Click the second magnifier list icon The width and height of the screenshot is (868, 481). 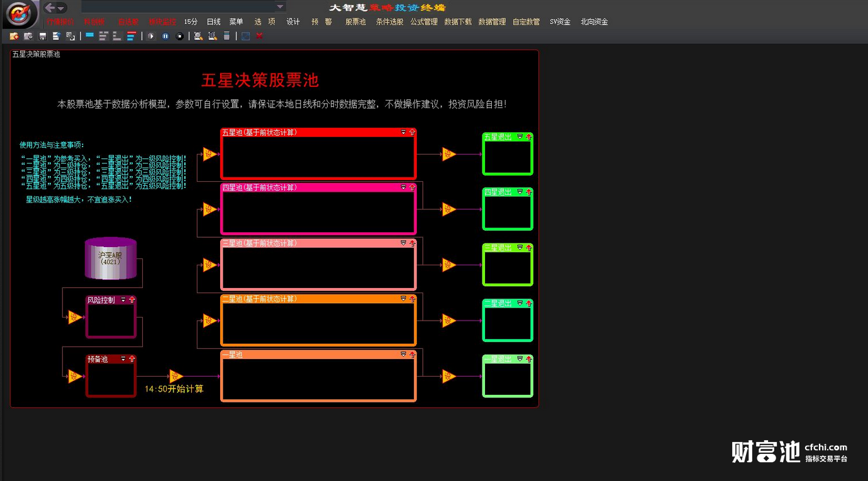coord(213,36)
